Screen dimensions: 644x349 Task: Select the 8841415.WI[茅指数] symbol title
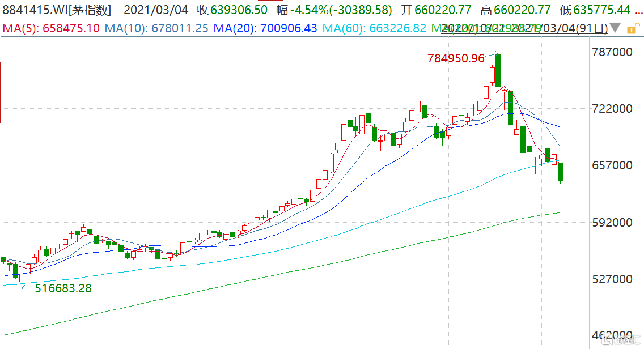(57, 10)
